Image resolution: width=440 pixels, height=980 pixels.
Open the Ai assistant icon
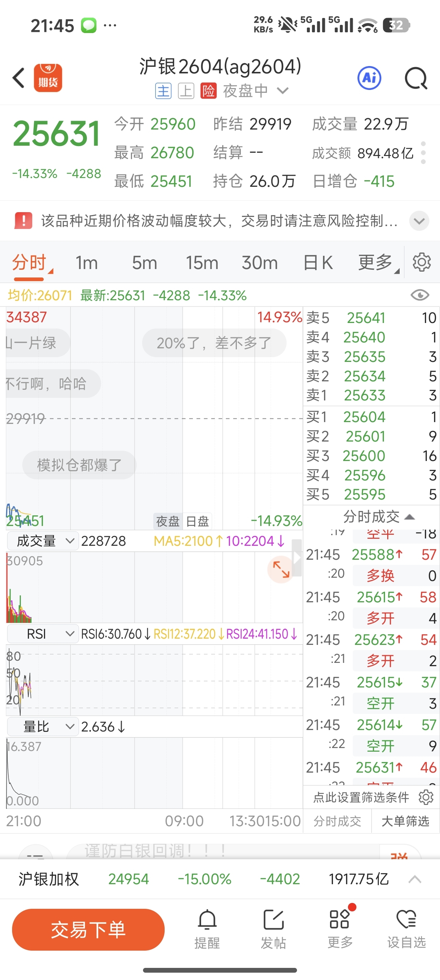(x=369, y=78)
